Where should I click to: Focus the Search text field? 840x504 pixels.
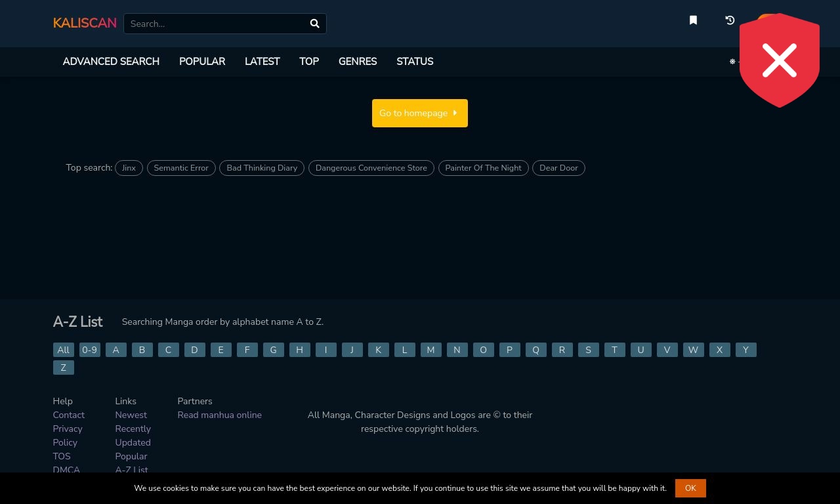coord(215,24)
